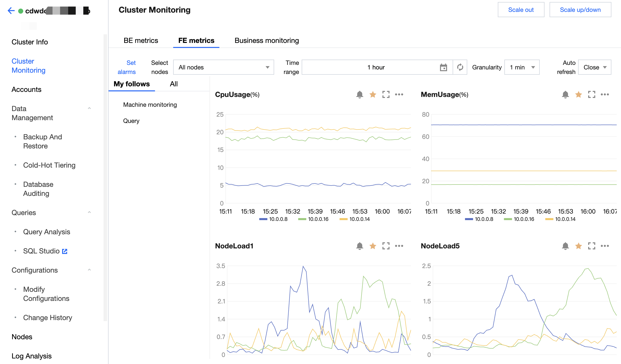Open the All nodes dropdown

click(223, 67)
